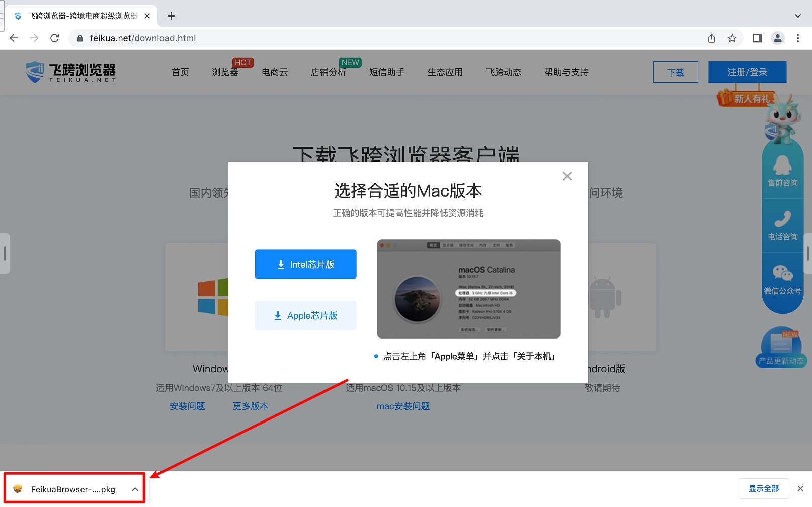The height and width of the screenshot is (507, 812).
Task: Bookmark this page with the star icon
Action: point(732,38)
